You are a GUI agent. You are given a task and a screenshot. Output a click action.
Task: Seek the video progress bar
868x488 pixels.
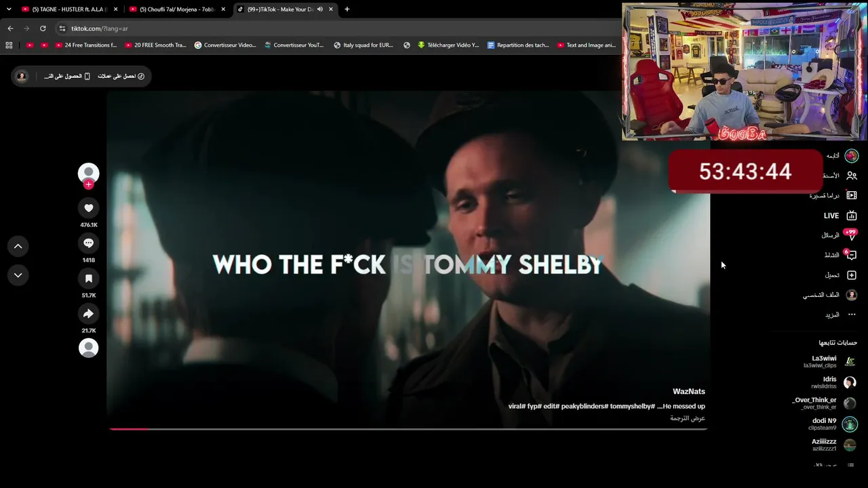click(408, 428)
